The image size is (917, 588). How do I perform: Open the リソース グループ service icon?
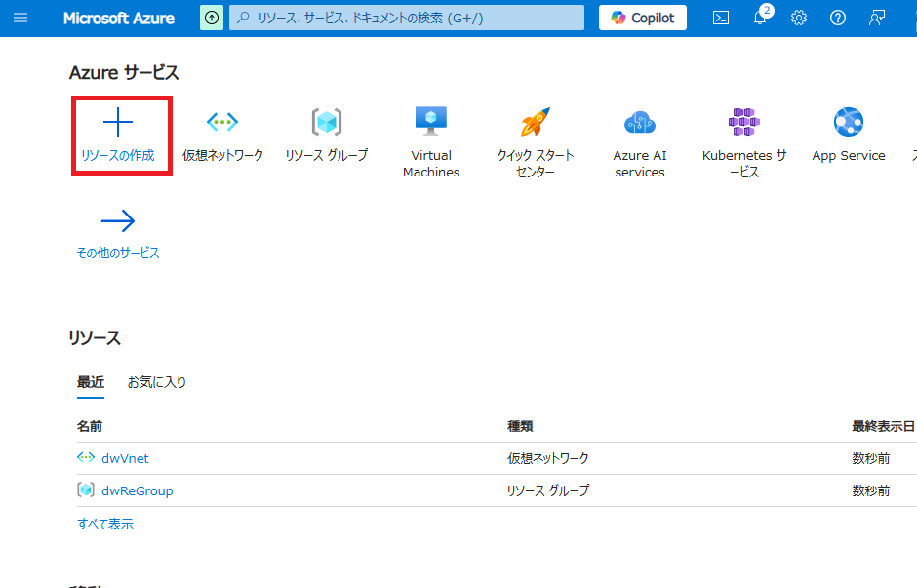(x=327, y=122)
